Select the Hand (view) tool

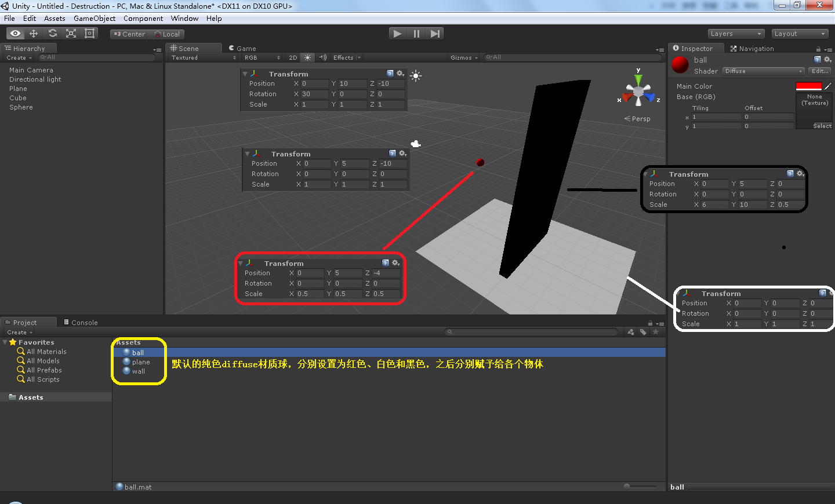pos(16,34)
